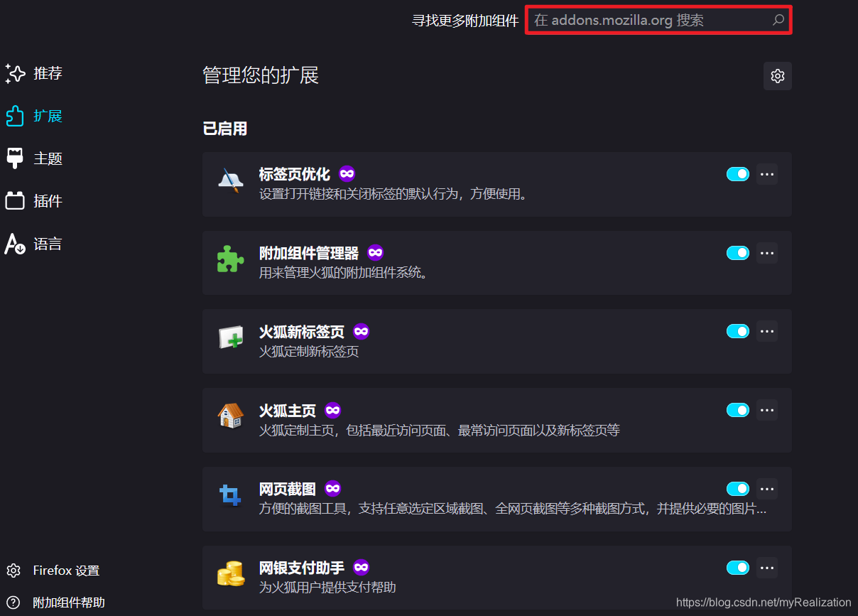Click description 用来管理火狐的附加组件系统。
This screenshot has width=858, height=616.
pos(344,273)
